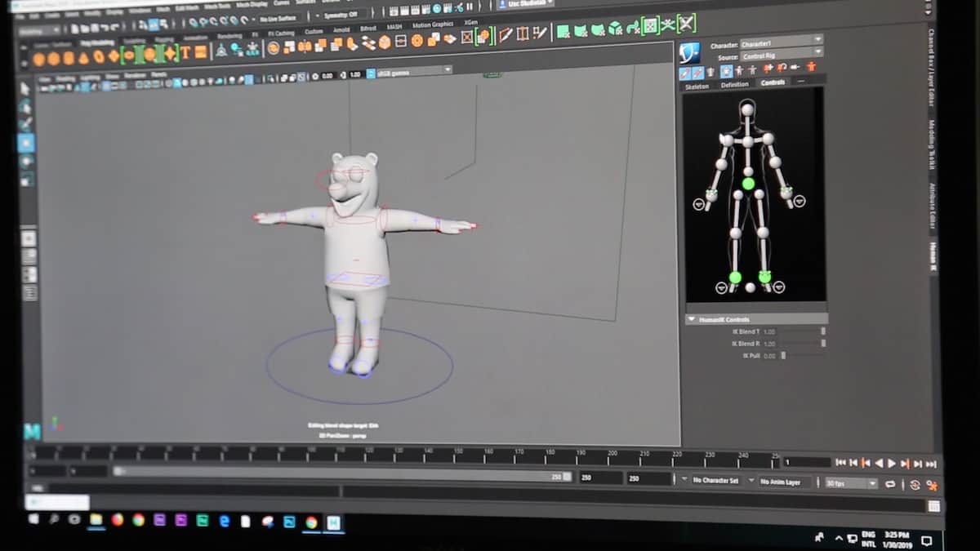This screenshot has height=551, width=980.
Task: Click the red full-body figure HumanIK icon
Action: 811,66
